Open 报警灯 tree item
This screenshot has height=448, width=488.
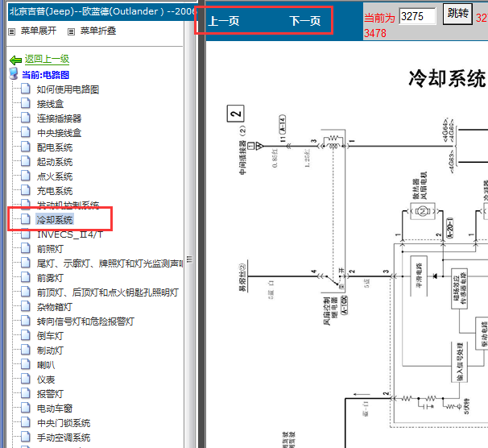[50, 394]
